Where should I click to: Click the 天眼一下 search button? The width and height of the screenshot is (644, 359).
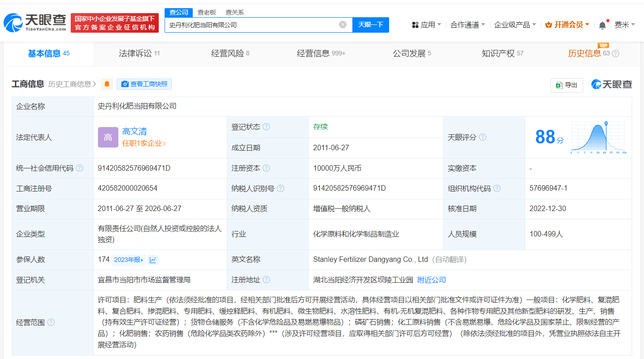[x=371, y=25]
